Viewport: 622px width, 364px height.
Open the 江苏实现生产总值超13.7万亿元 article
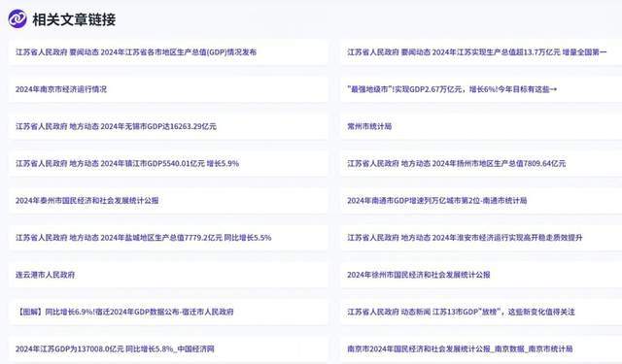coord(477,51)
